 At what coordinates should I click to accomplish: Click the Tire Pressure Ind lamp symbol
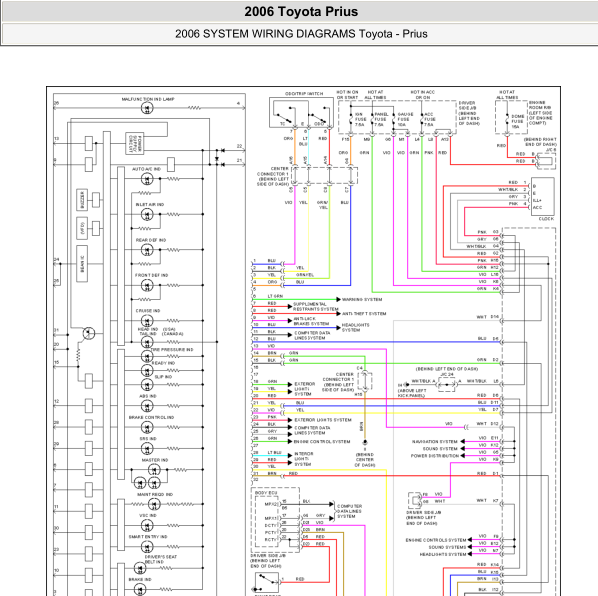pyautogui.click(x=147, y=356)
